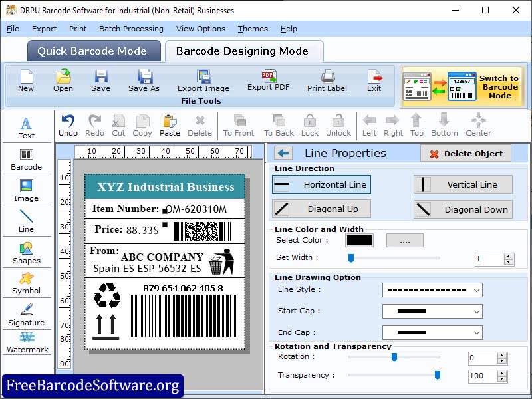Click the Set Width value field
532x399 pixels.
coord(489,259)
